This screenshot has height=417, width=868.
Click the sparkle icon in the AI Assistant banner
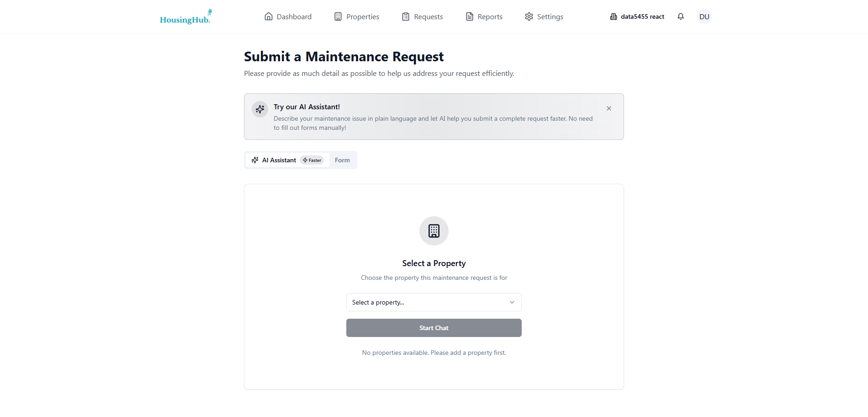coord(259,109)
